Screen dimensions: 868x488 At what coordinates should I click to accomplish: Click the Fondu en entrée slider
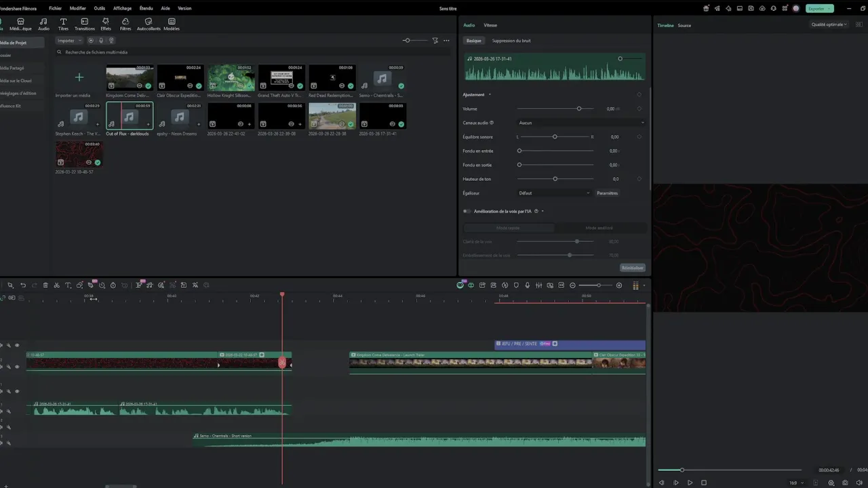click(x=555, y=150)
